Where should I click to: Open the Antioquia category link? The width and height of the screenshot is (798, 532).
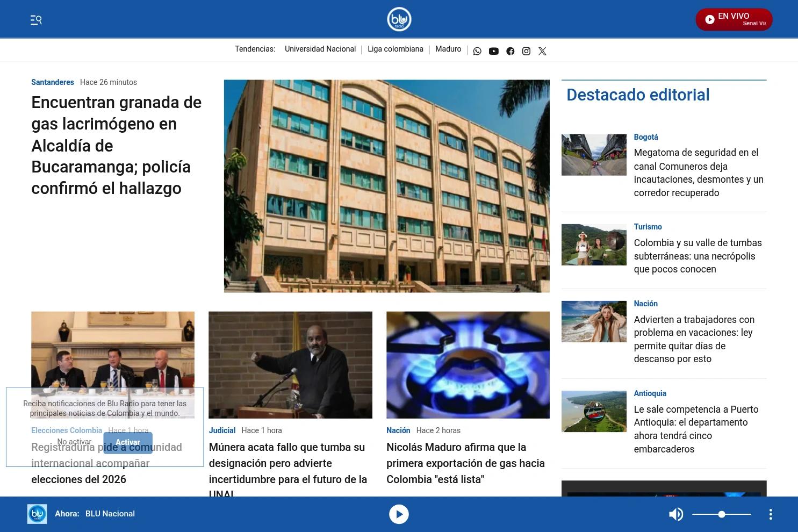tap(650, 393)
